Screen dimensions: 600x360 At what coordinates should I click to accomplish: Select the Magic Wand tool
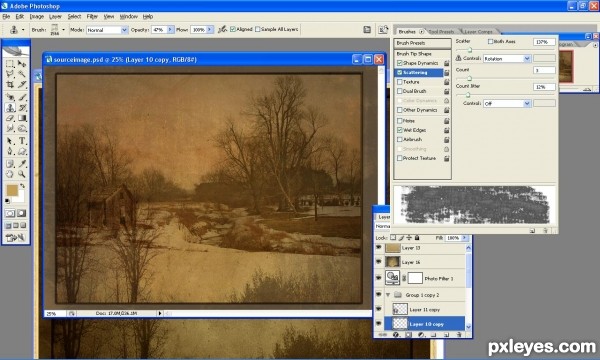tap(22, 73)
